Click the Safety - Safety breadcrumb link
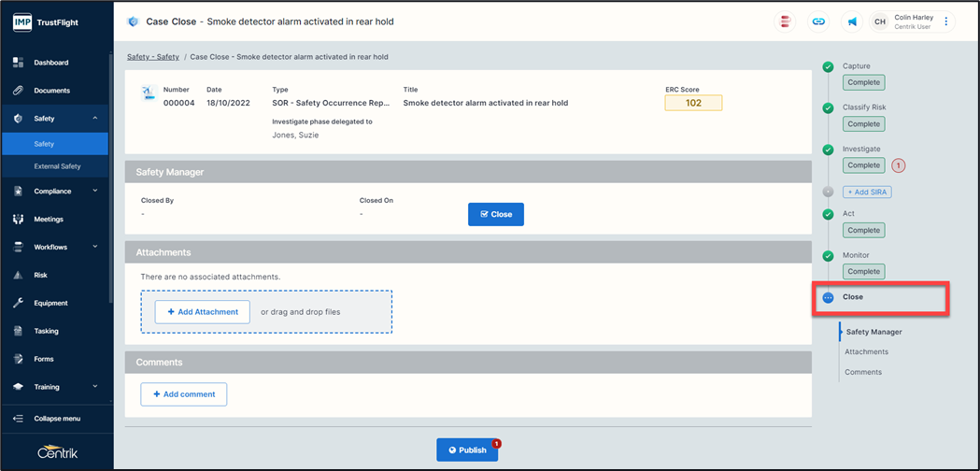 pos(153,57)
